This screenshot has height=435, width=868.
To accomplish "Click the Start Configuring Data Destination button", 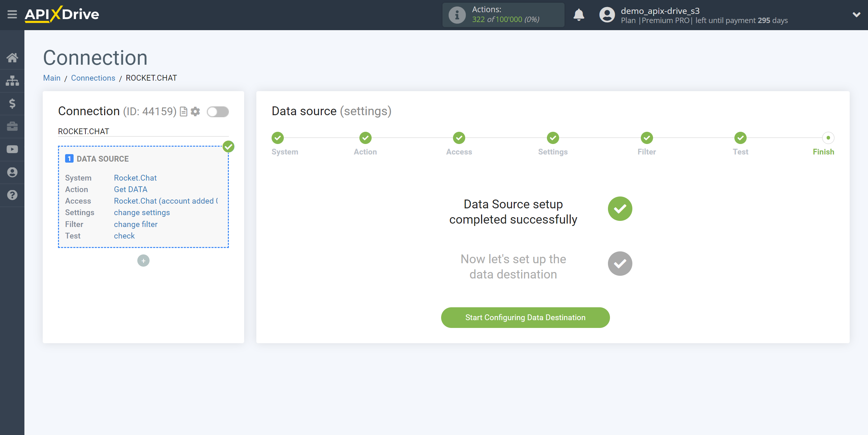I will point(526,317).
